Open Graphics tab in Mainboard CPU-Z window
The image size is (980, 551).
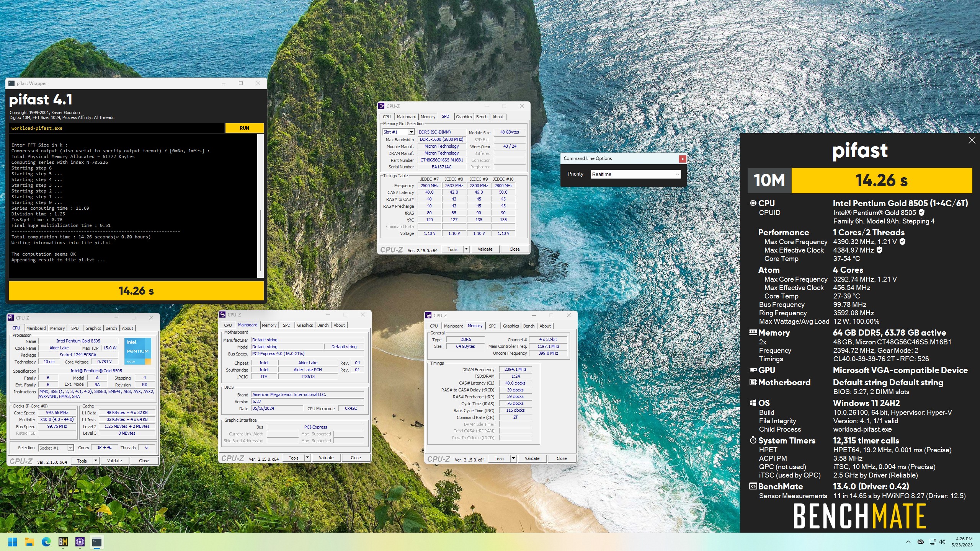pos(305,325)
